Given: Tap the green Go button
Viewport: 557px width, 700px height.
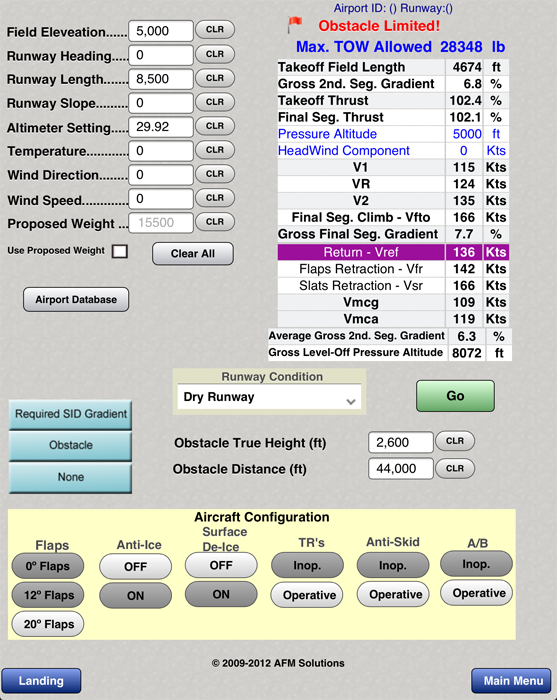Looking at the screenshot, I should coord(455,396).
